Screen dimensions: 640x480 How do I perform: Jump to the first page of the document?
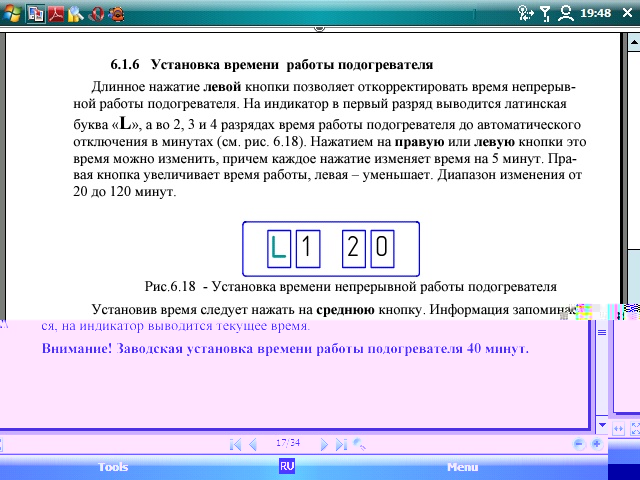(236, 444)
